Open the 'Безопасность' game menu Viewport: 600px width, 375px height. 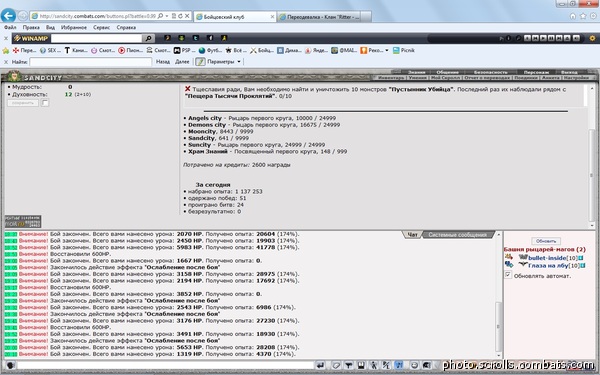(x=491, y=72)
